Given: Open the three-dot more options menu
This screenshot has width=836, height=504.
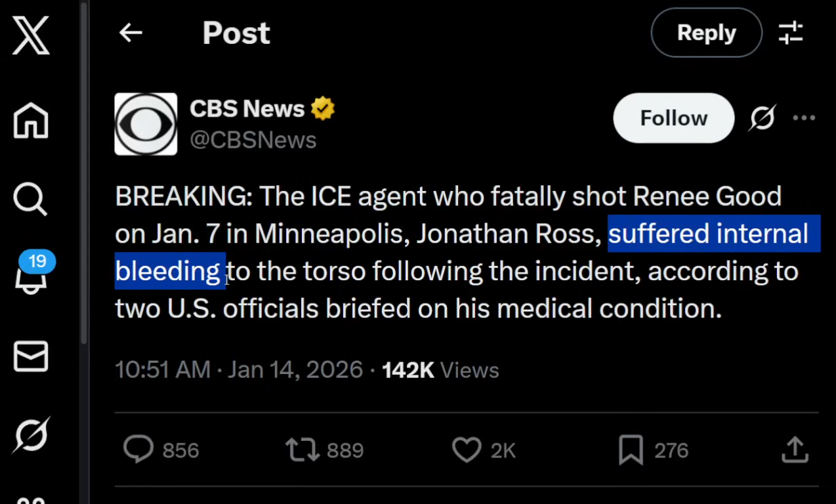Looking at the screenshot, I should pos(804,118).
